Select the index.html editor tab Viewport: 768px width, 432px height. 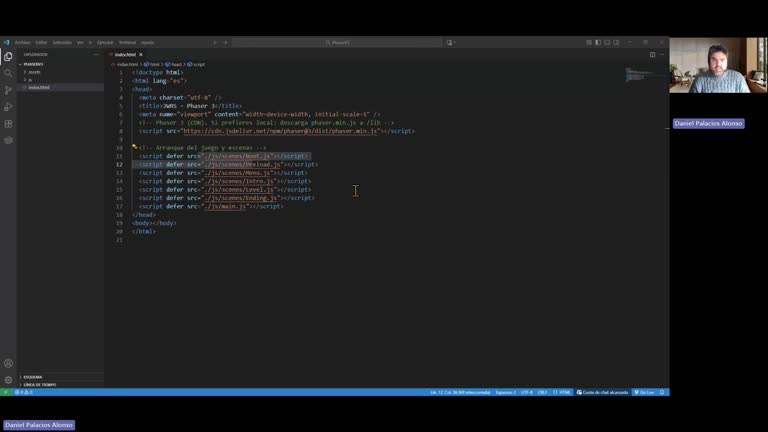click(125, 55)
